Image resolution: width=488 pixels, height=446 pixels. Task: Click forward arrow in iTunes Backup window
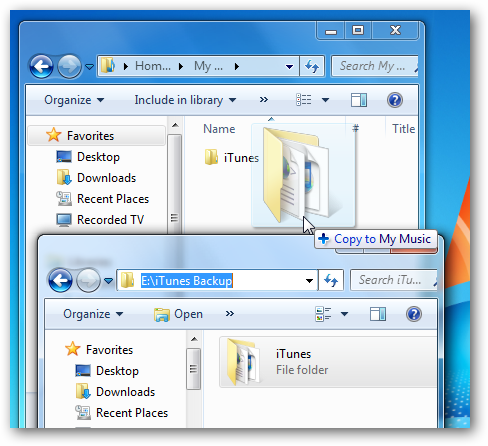tap(88, 280)
